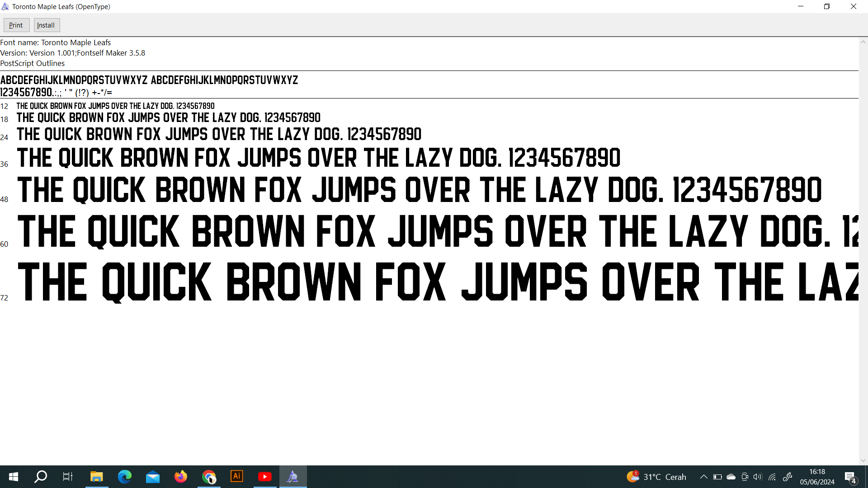Open Task View on taskbar

68,477
